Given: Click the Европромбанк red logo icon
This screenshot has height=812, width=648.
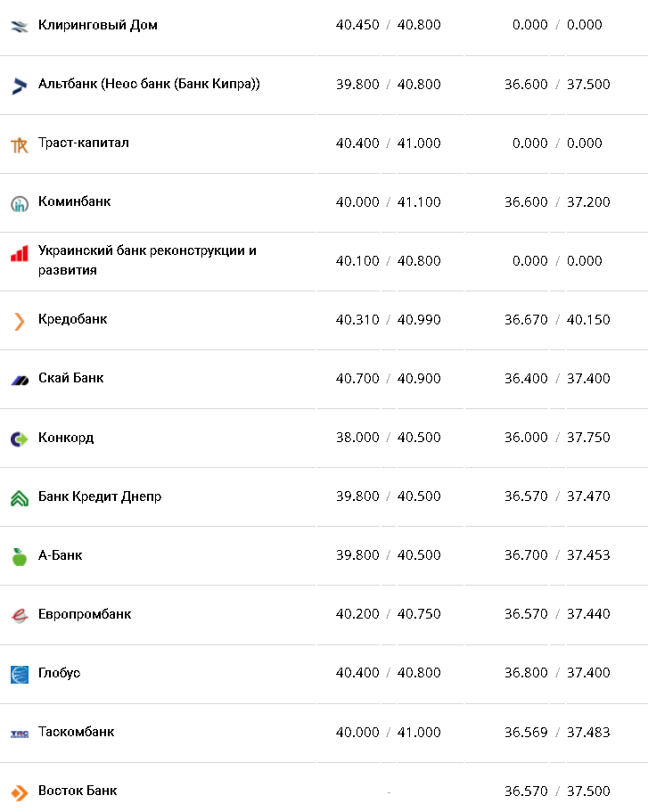Looking at the screenshot, I should pyautogui.click(x=20, y=615).
